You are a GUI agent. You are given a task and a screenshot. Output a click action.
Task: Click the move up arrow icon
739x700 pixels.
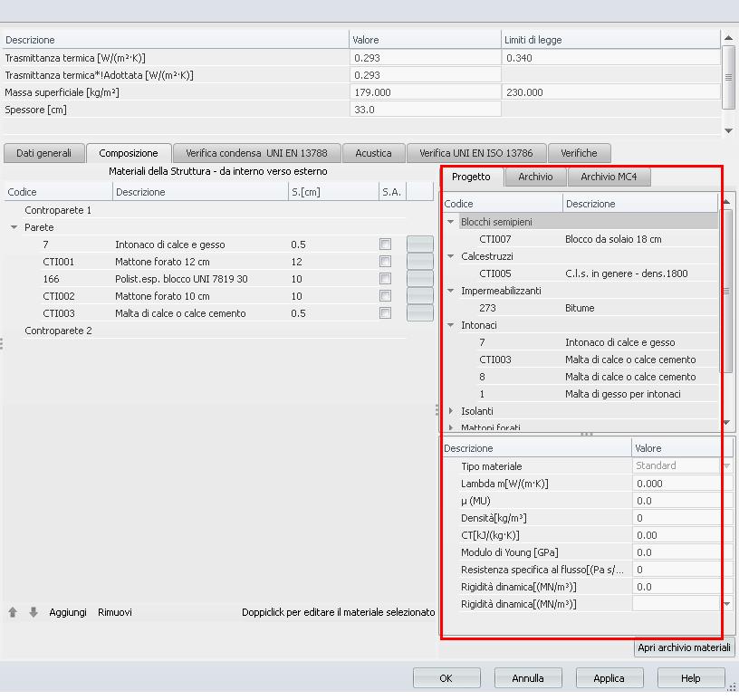tap(13, 612)
